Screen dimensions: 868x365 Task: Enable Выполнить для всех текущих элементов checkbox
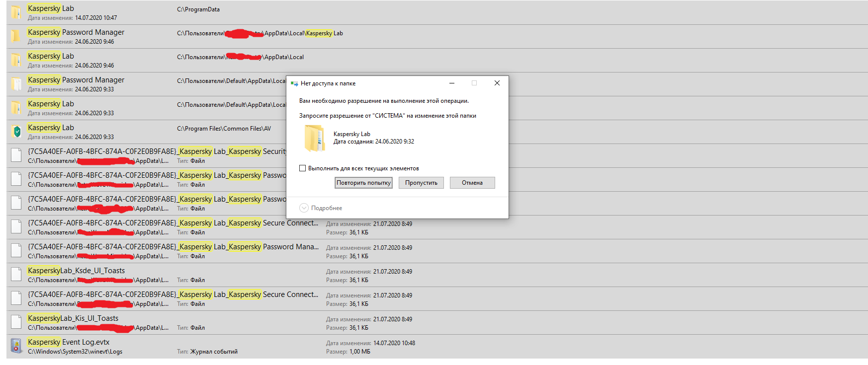pyautogui.click(x=302, y=168)
